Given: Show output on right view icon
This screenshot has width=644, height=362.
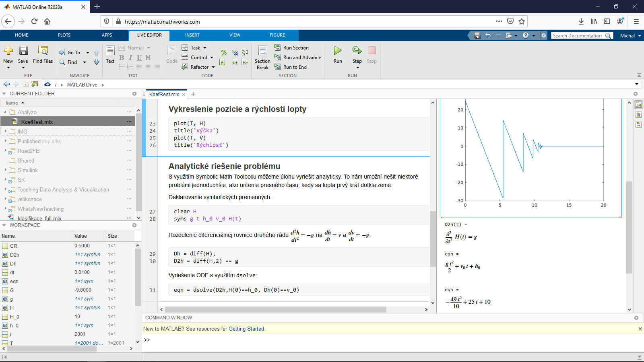Looking at the screenshot, I should tap(638, 105).
